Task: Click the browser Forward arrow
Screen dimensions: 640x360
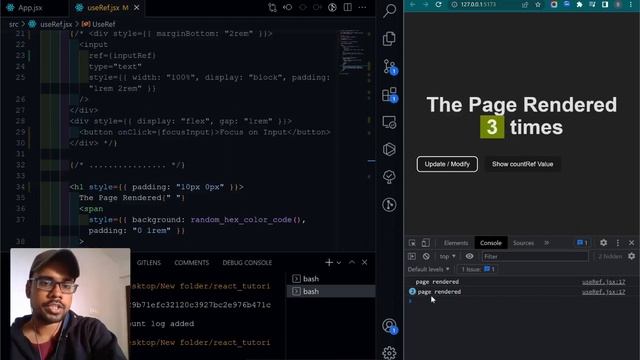Action: (425, 4)
